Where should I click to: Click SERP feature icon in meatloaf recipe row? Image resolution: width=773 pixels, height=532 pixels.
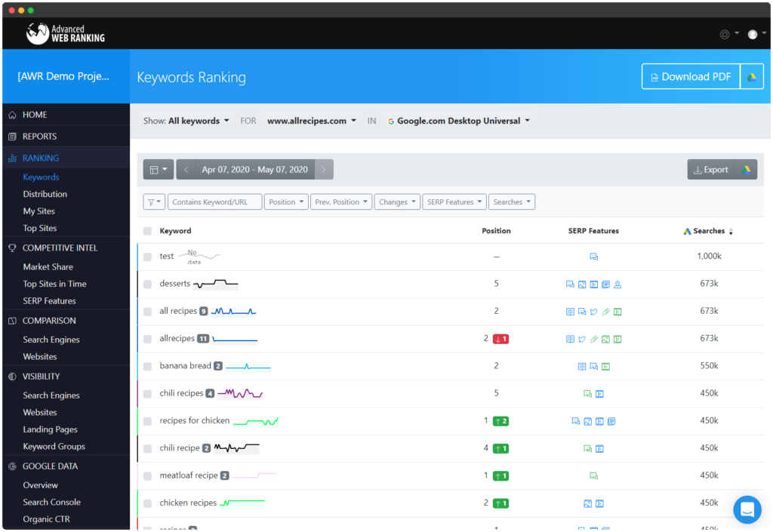(593, 476)
